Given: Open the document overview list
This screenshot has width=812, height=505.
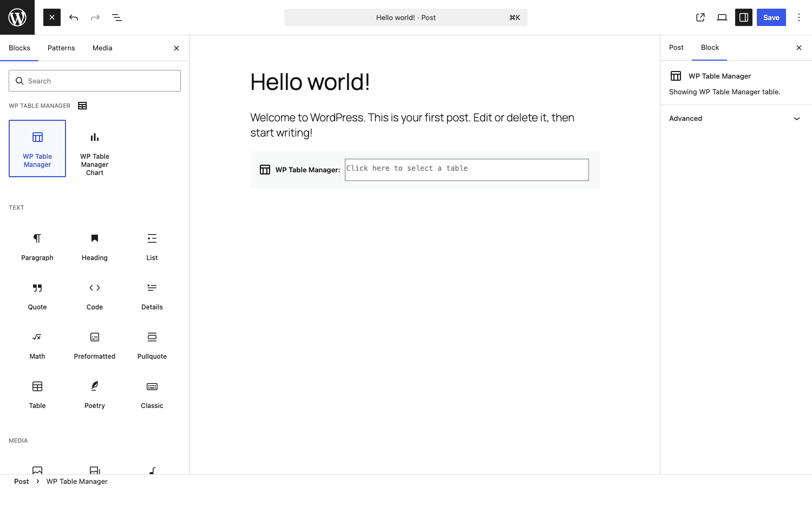Looking at the screenshot, I should (x=117, y=17).
